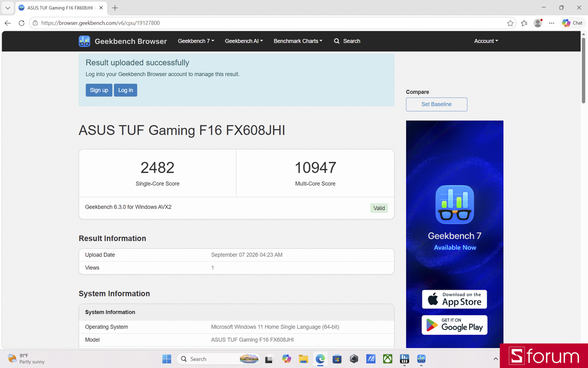Open Task View on the taskbar
The height and width of the screenshot is (368, 588).
[x=269, y=359]
